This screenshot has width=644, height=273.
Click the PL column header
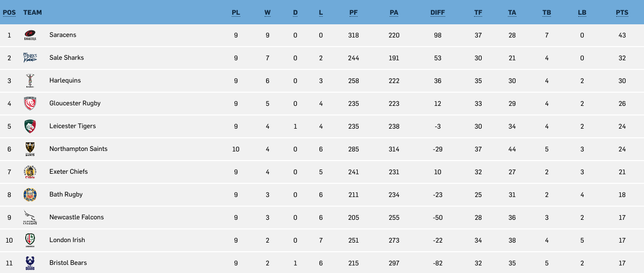tap(236, 12)
